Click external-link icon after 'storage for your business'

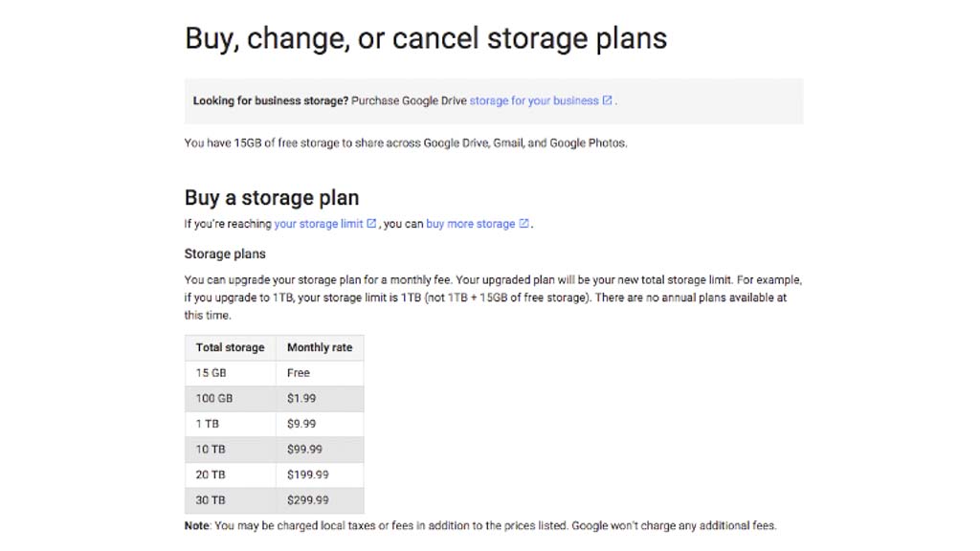(x=607, y=100)
